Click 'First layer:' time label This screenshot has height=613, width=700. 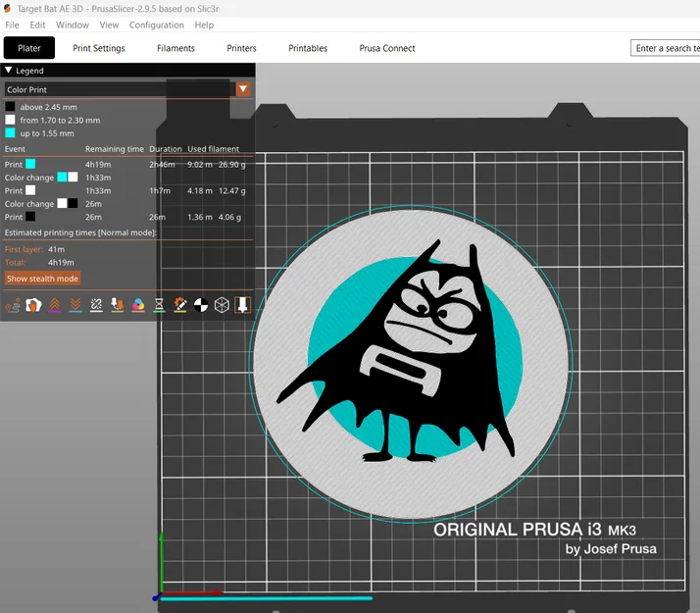pos(24,249)
